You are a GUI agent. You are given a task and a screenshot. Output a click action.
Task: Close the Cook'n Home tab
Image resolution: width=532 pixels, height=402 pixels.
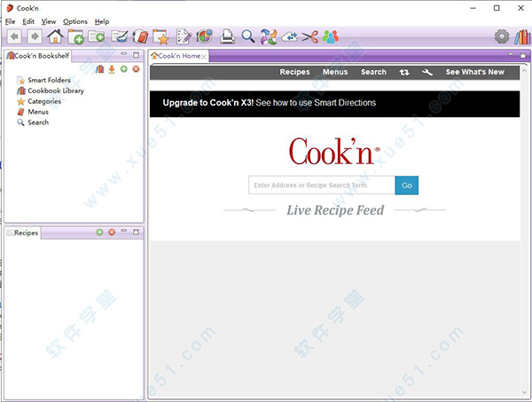pos(204,57)
